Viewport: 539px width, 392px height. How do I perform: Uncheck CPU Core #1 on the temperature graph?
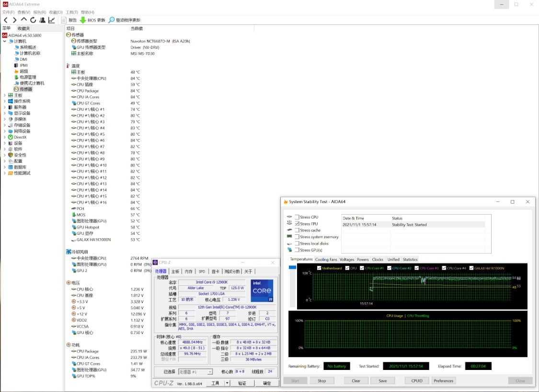click(361, 268)
